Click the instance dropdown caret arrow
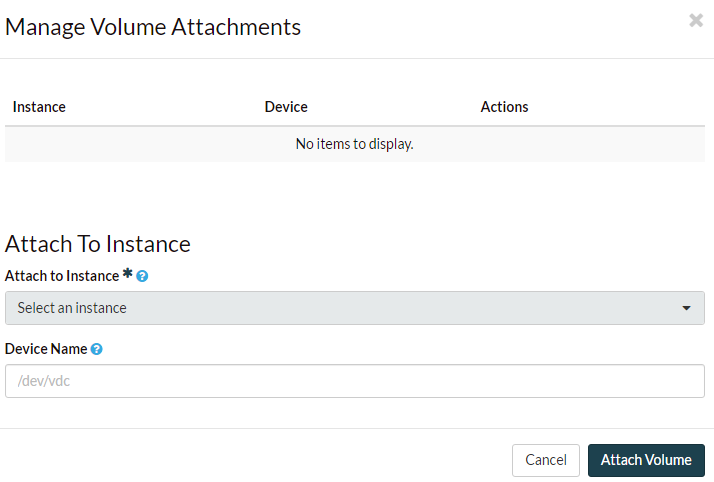Viewport: 714px width, 482px height. coord(687,308)
